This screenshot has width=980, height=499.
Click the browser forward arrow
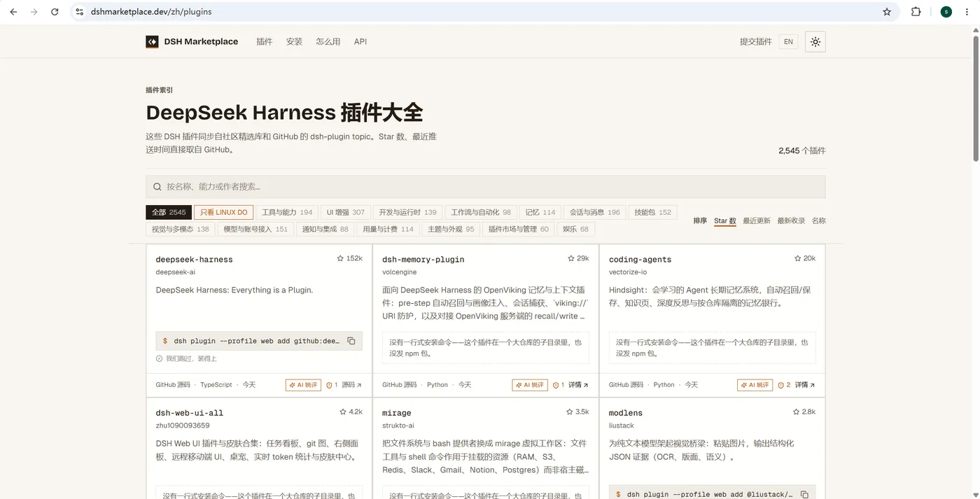[34, 12]
